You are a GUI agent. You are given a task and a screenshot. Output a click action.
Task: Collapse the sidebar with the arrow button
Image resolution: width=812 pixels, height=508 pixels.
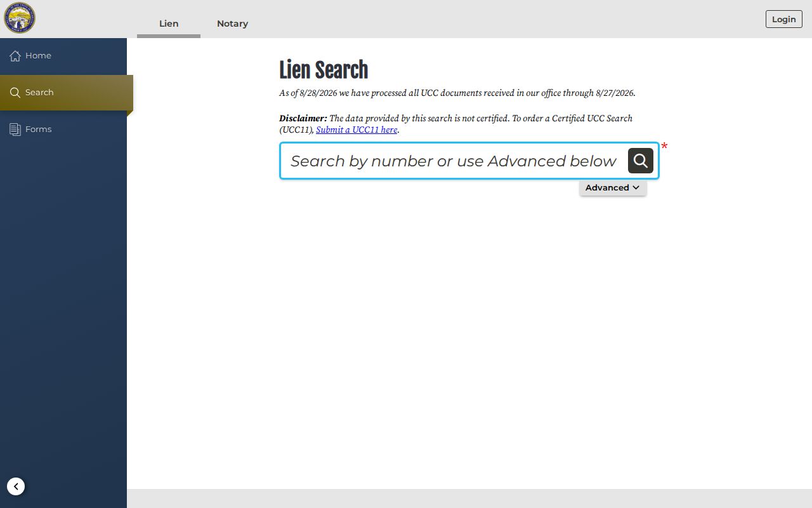pos(16,486)
